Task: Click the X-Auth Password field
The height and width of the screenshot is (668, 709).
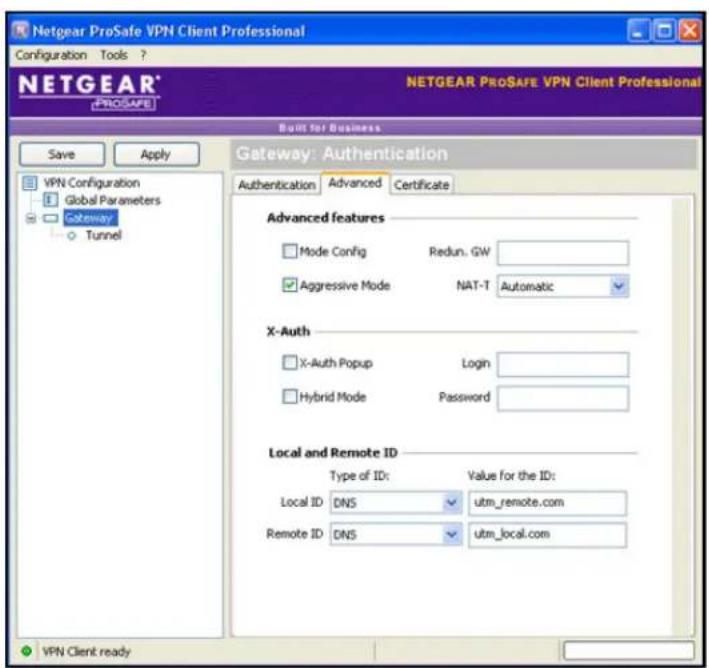Action: point(563,398)
